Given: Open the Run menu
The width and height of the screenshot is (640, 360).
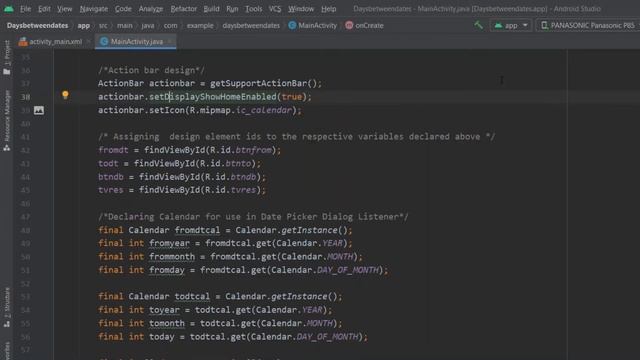Looking at the screenshot, I should (x=232, y=9).
